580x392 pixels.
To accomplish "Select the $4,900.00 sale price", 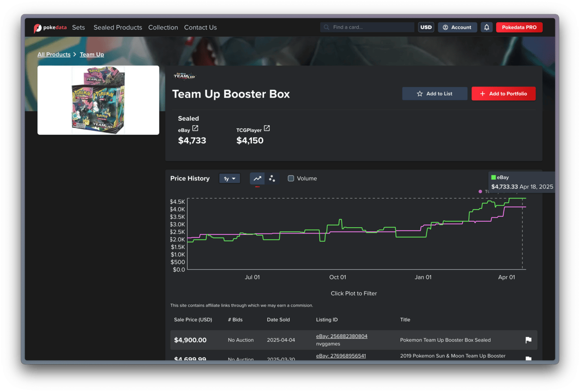I will [x=190, y=340].
